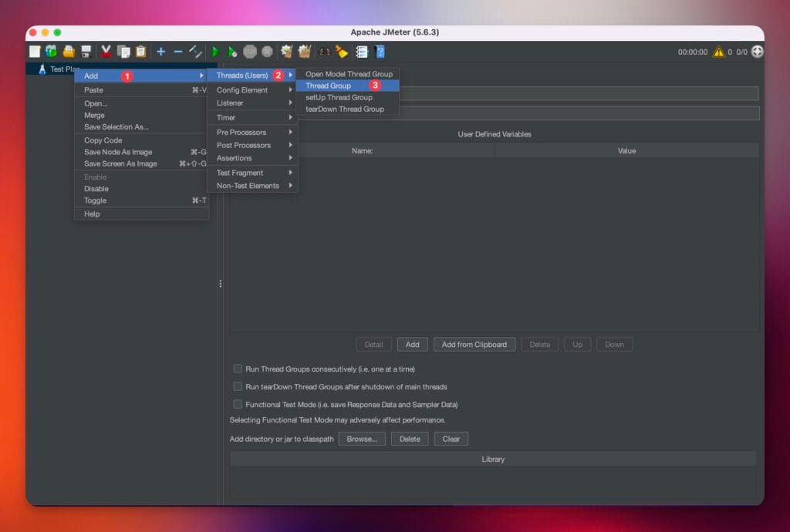This screenshot has height=532, width=790.
Task: Click the Expand All plus icon
Action: [160, 52]
